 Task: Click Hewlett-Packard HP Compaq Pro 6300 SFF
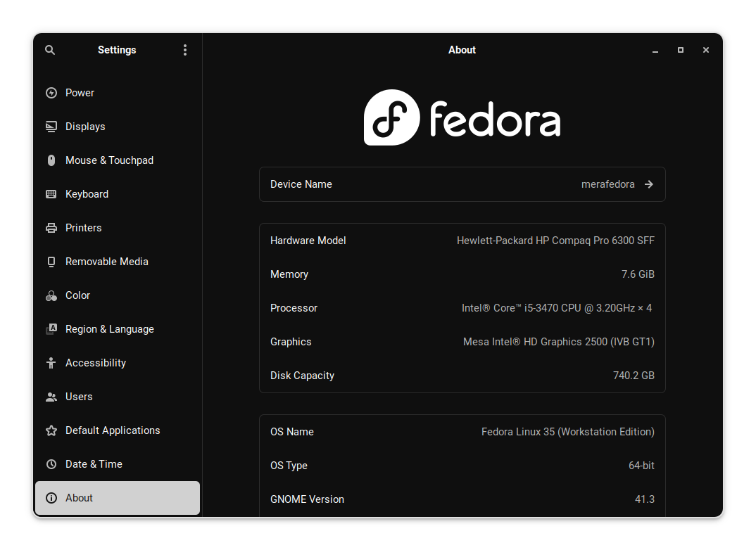click(x=555, y=241)
